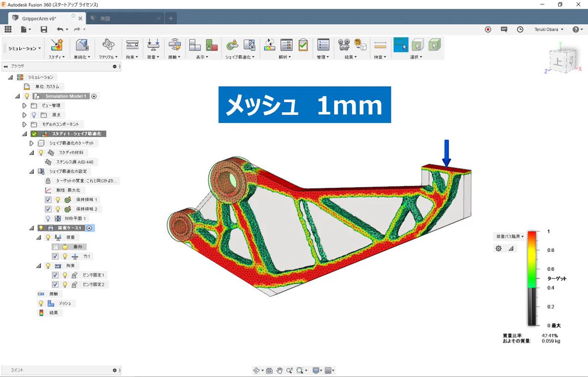Click the orbit icon in bottom navigation bar
Screen dimensions: 588x377
coord(256,371)
